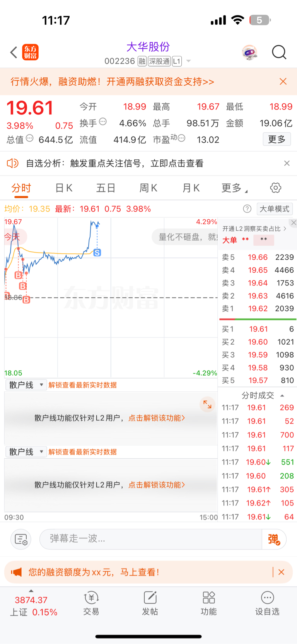Toggle the 弹 danmaku switch
Image resolution: width=297 pixels, height=644 pixels.
point(274,539)
